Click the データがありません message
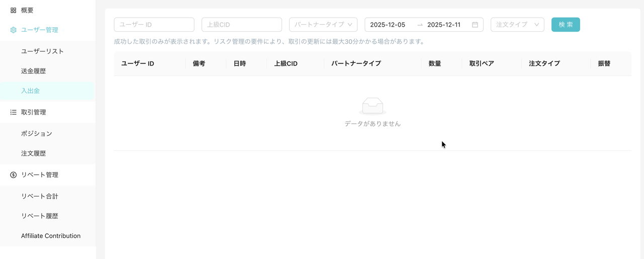This screenshot has height=259, width=644. (x=373, y=123)
